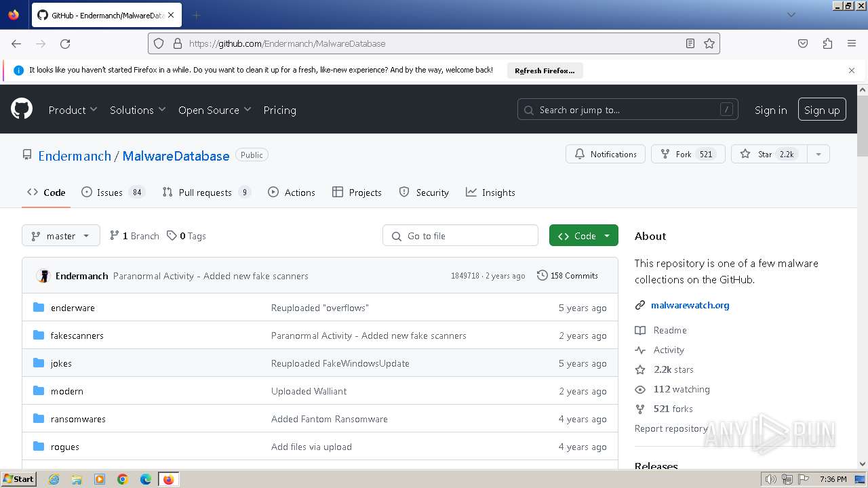Click the padlock site info icon
868x488 pixels.
pyautogui.click(x=178, y=43)
